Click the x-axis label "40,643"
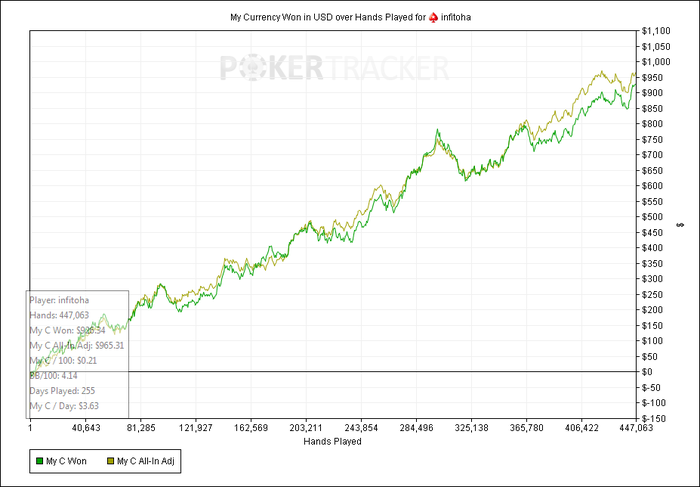 86,428
